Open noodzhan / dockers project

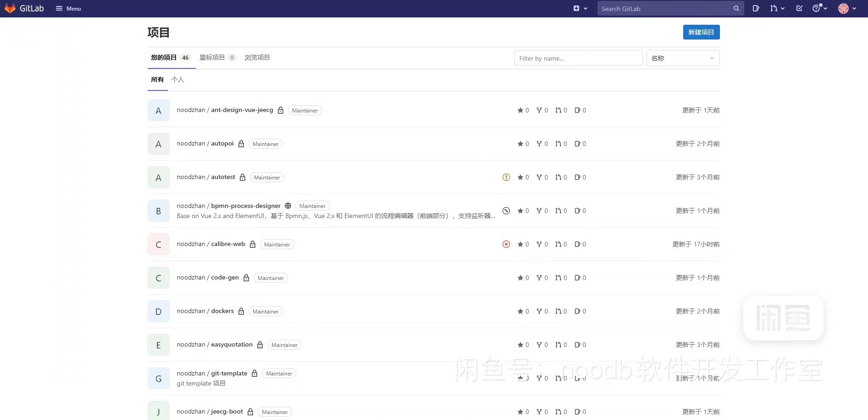click(x=205, y=311)
